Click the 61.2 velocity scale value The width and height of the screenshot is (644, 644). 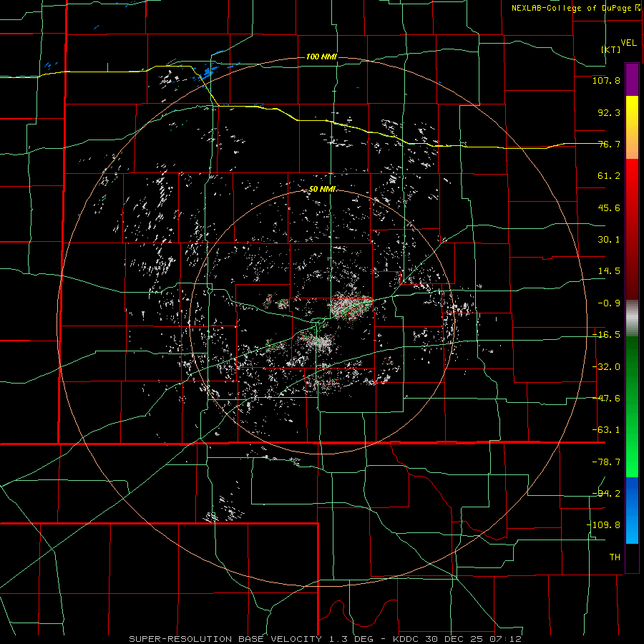point(609,176)
